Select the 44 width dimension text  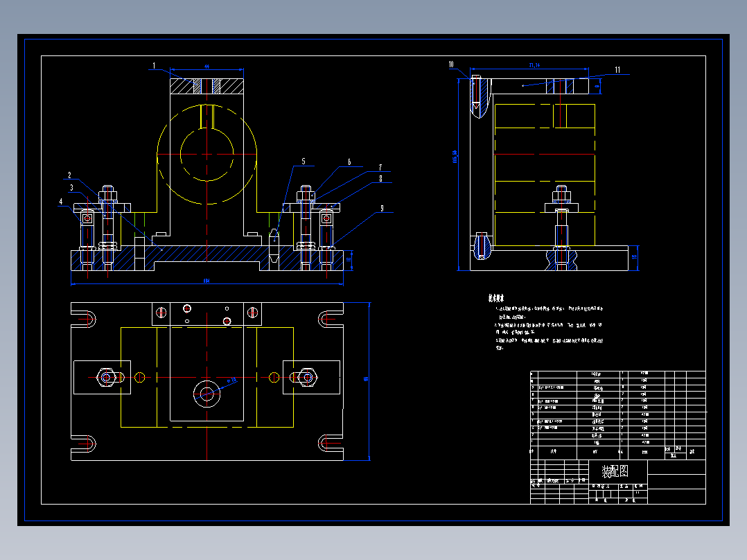coord(206,67)
